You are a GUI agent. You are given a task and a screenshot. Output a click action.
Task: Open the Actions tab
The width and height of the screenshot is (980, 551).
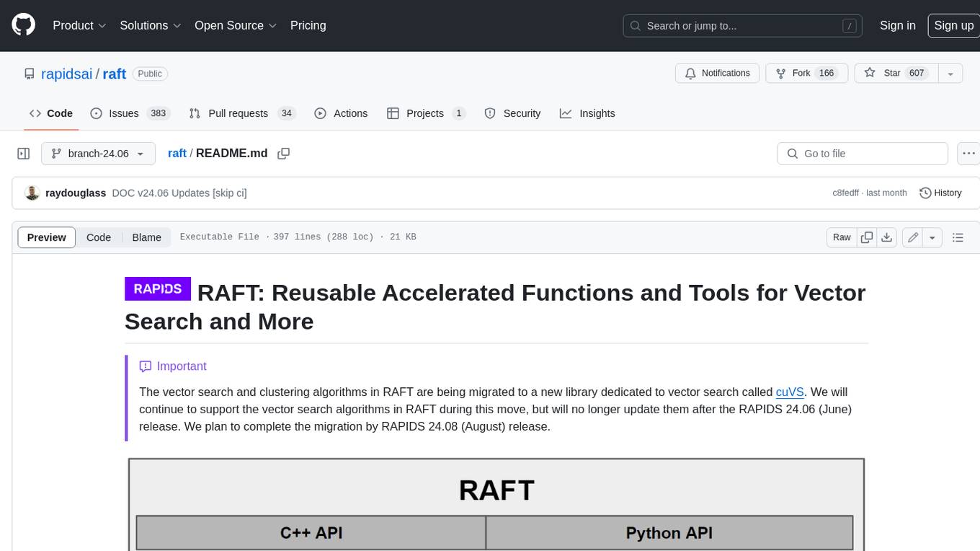(x=342, y=113)
